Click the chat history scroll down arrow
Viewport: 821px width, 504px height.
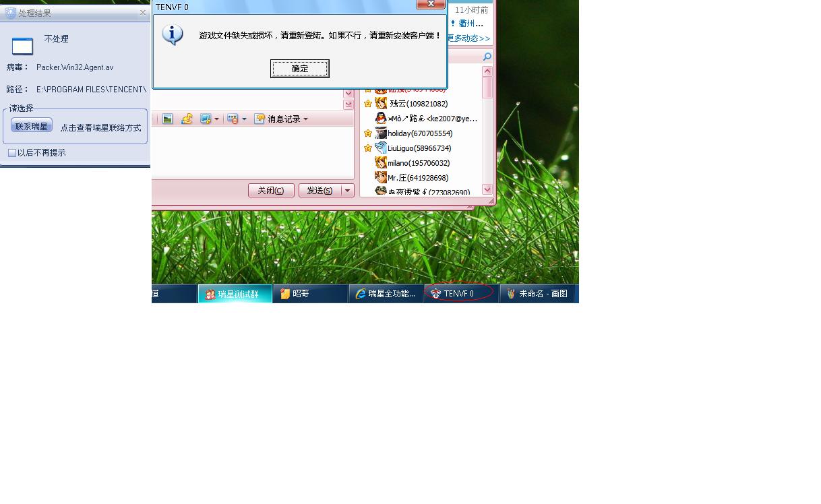(348, 94)
